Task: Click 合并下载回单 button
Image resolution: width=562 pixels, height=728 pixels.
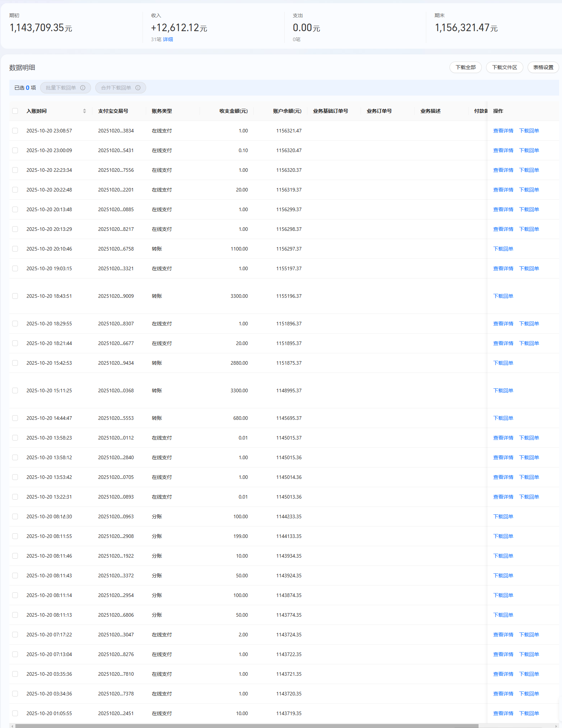Action: (x=116, y=88)
